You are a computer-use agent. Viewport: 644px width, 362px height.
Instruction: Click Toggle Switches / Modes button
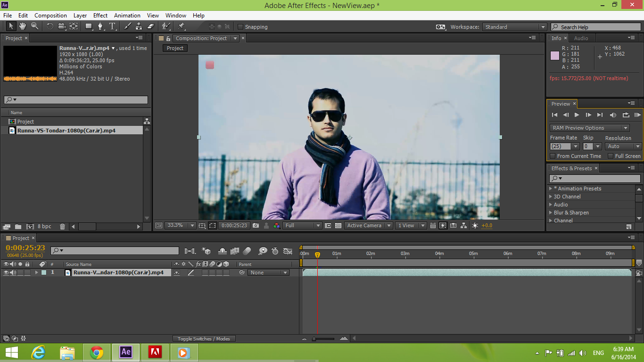[x=204, y=338]
